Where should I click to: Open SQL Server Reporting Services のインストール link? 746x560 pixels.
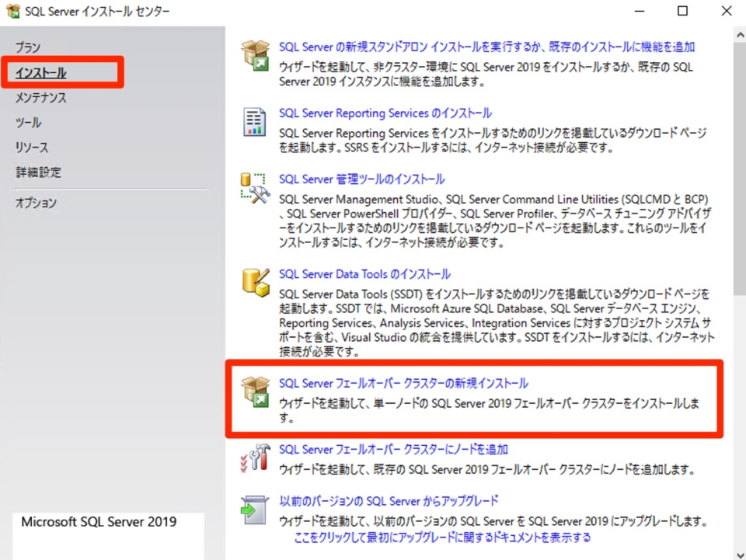pyautogui.click(x=385, y=113)
